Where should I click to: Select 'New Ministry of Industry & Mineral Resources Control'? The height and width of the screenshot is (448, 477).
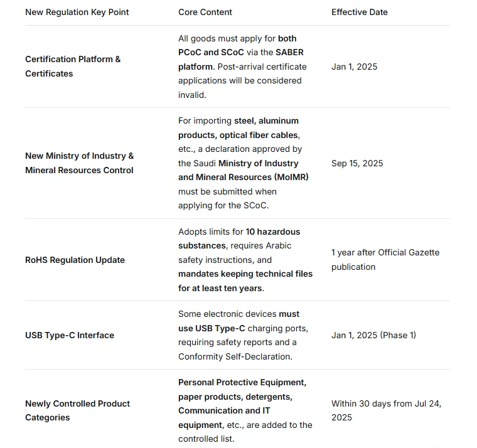coord(79,163)
